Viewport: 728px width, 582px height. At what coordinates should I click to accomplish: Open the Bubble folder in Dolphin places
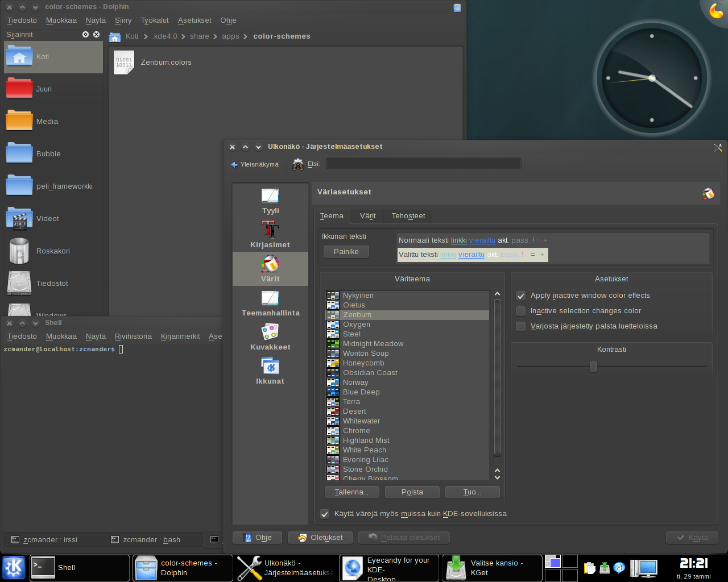point(53,154)
